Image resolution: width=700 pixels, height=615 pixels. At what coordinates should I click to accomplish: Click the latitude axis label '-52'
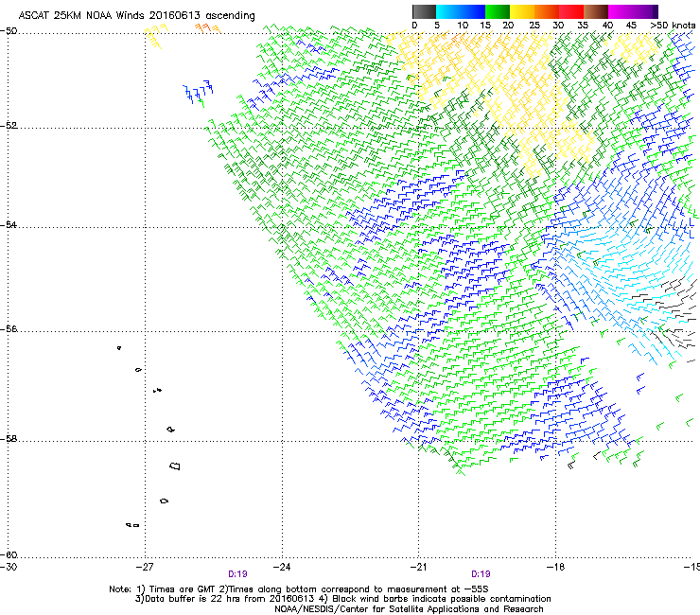coord(9,126)
